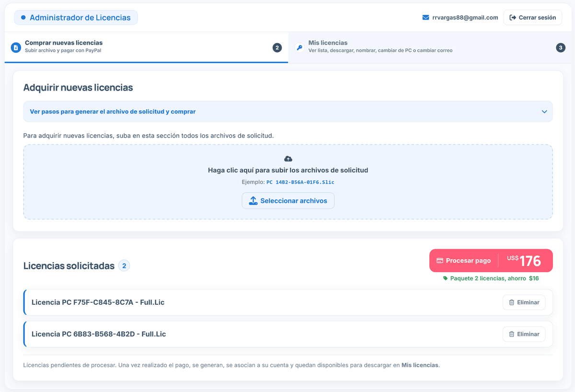Click the envelope icon beside rrvargas88@gmail.com
Viewport: 575px width, 392px height.
tap(425, 18)
